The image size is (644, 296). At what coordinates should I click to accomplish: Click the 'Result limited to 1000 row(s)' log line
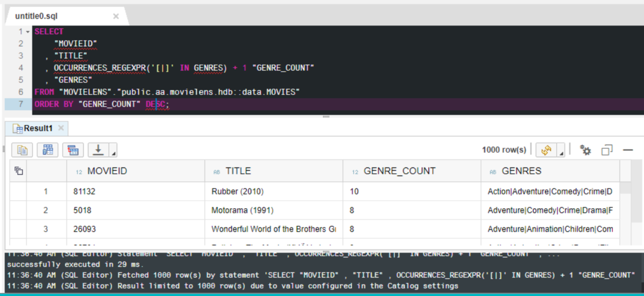[x=233, y=286]
